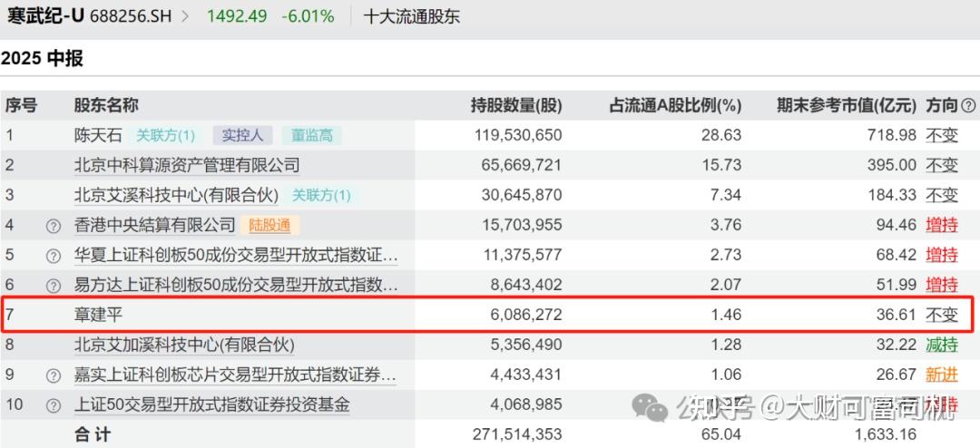Open 华夏上证科创板50成份 fund link
This screenshot has height=448, width=980.
coord(236,255)
